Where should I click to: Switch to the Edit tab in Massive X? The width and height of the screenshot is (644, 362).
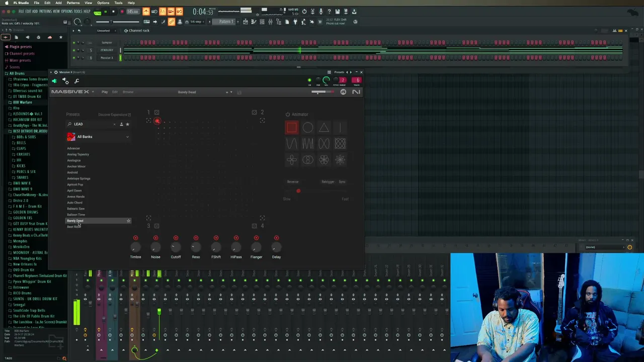click(115, 92)
